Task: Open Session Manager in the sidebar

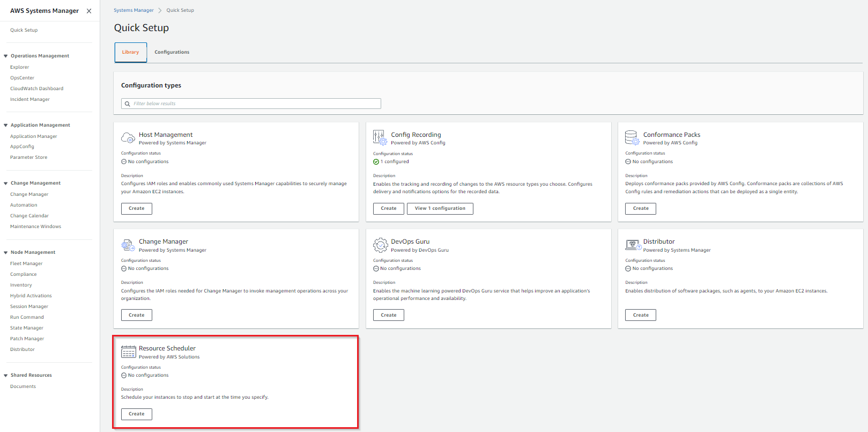Action: [29, 306]
